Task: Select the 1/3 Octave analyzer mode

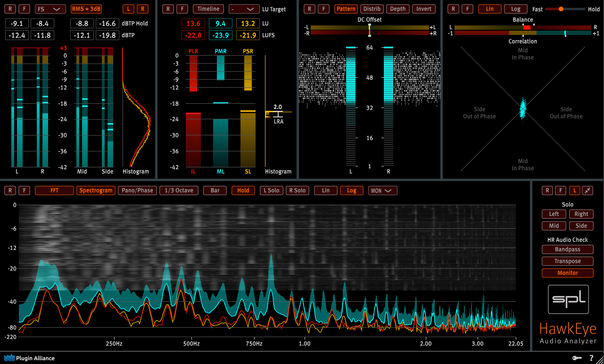Action: click(179, 190)
